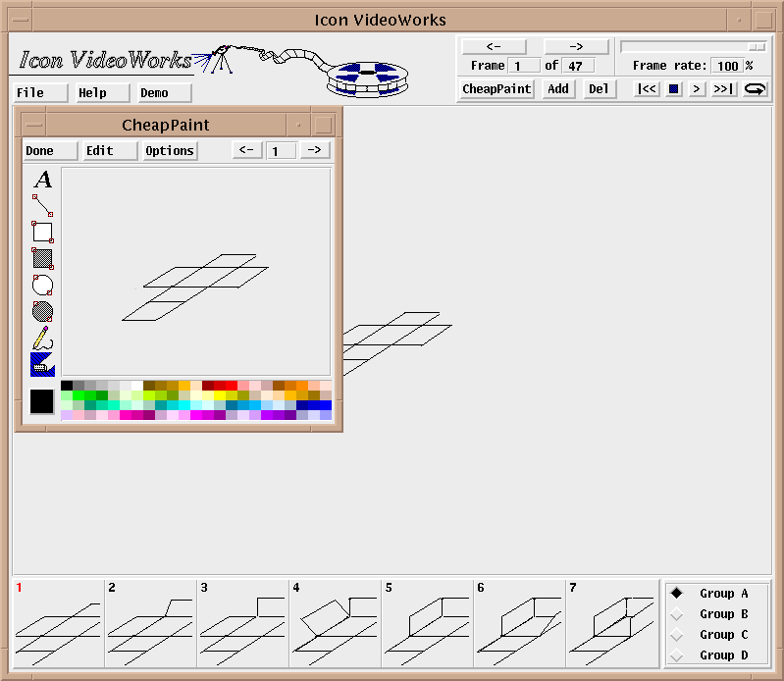Select the freehand pencil tool

(x=42, y=339)
